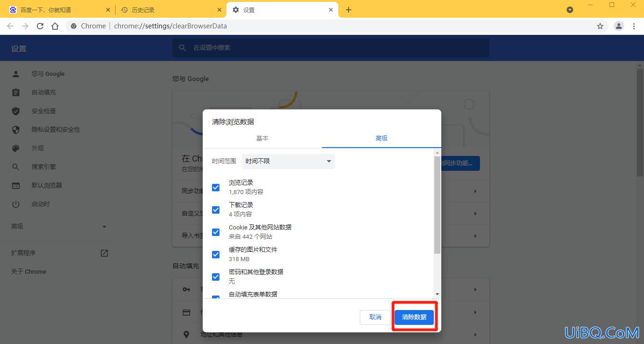Switch to 基本 tab in dialog
Viewport: 644px width, 344px height.
click(x=262, y=138)
